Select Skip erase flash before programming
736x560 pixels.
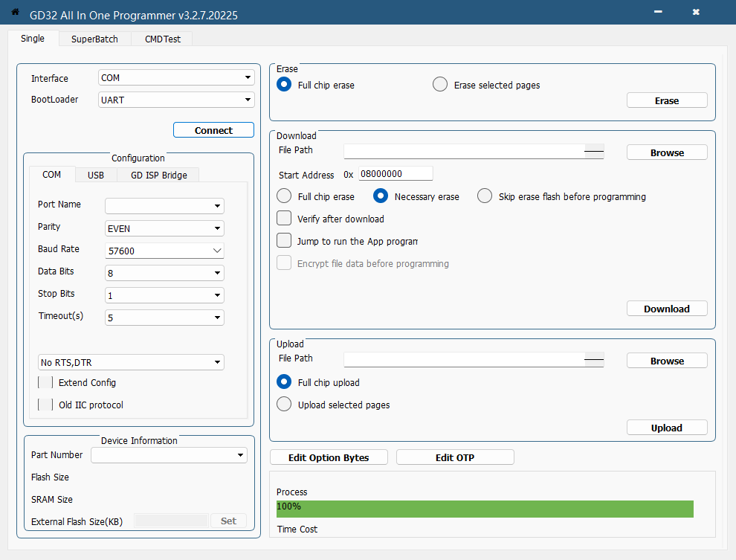pos(485,196)
